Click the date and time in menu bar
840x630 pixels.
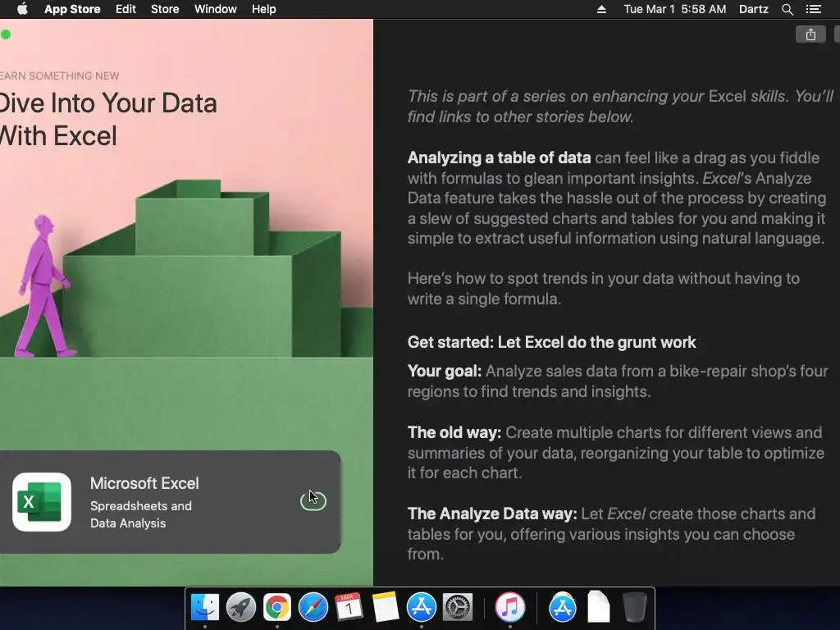pos(675,9)
